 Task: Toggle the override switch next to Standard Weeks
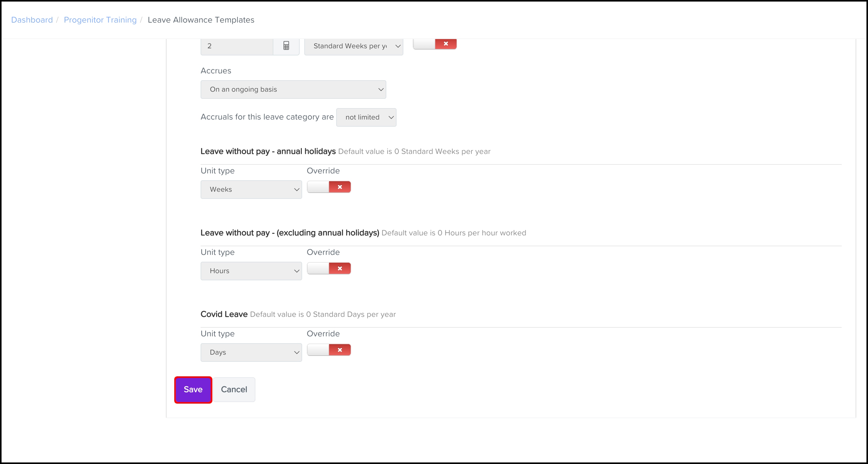pos(435,44)
